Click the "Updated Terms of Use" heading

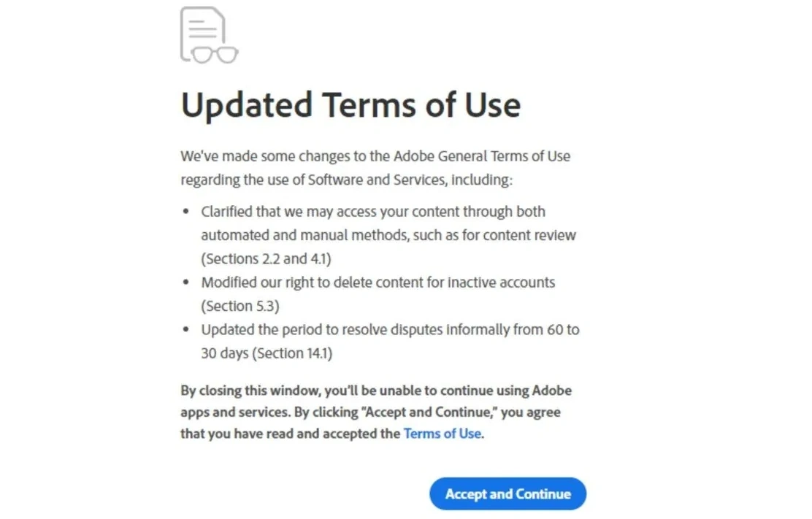[x=351, y=105]
